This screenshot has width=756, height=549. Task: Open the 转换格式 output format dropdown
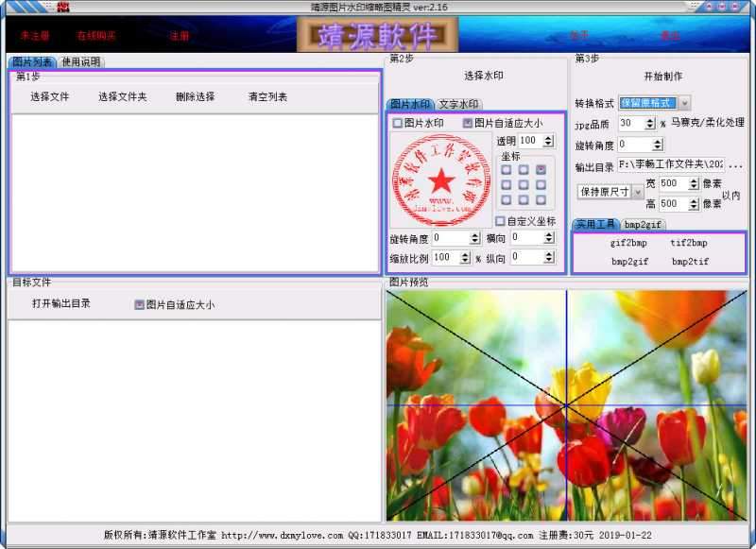[x=684, y=102]
